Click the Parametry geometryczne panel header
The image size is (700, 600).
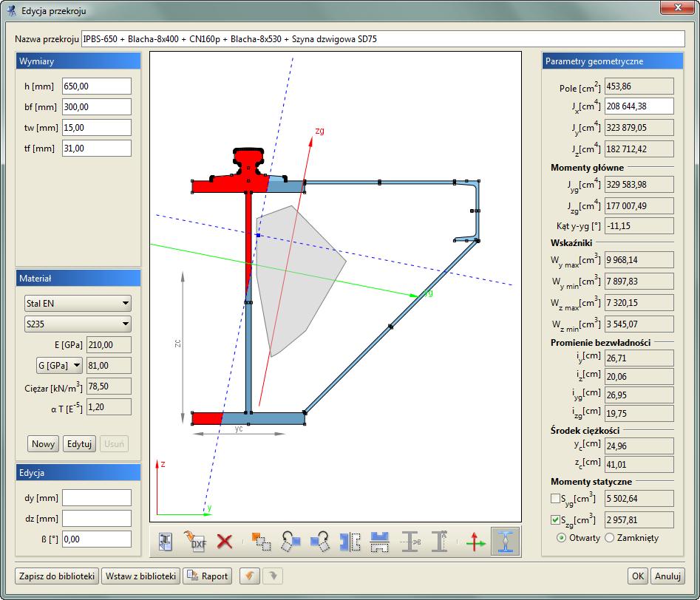613,61
